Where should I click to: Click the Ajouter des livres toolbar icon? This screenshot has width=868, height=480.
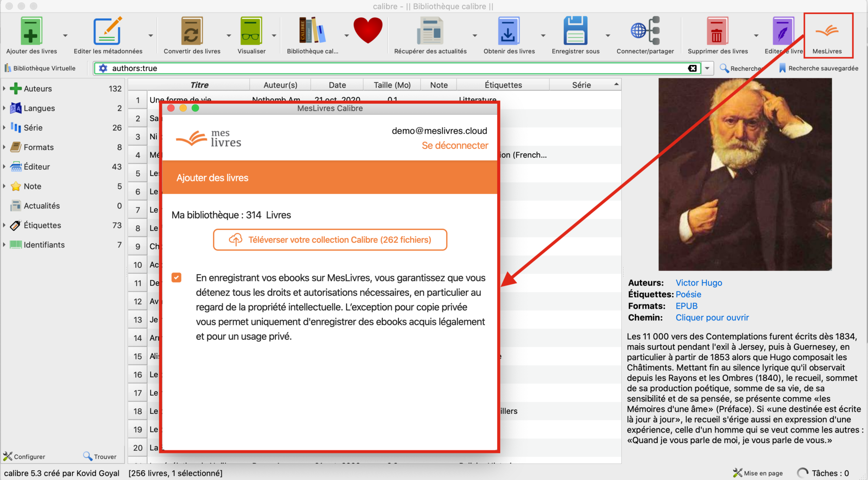[x=31, y=31]
